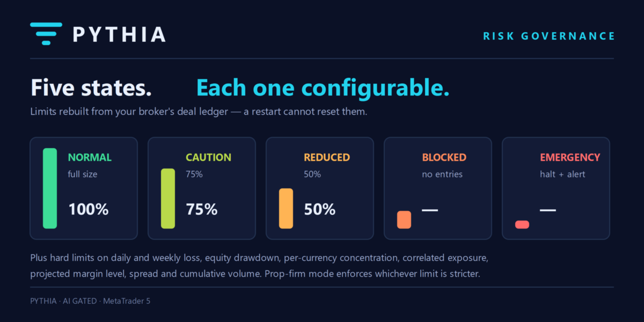Open the RISK GOVERNANCE header label

click(x=549, y=36)
